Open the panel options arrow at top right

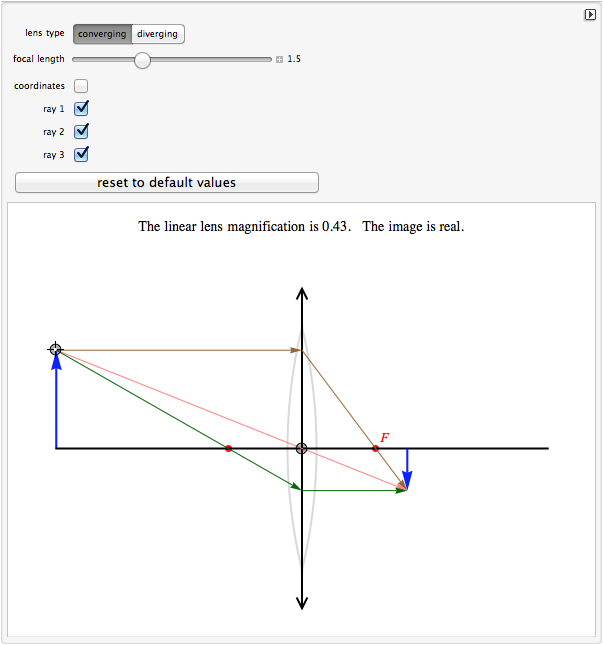tap(590, 15)
